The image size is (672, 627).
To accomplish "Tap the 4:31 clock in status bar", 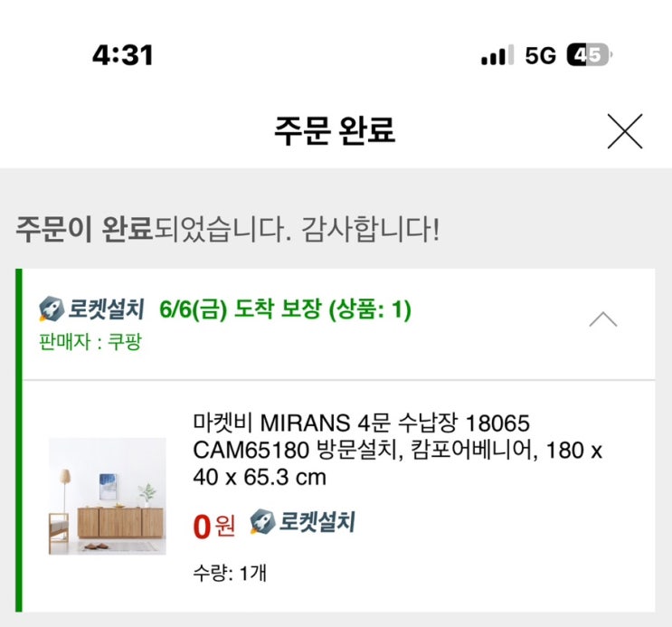I will click(122, 55).
